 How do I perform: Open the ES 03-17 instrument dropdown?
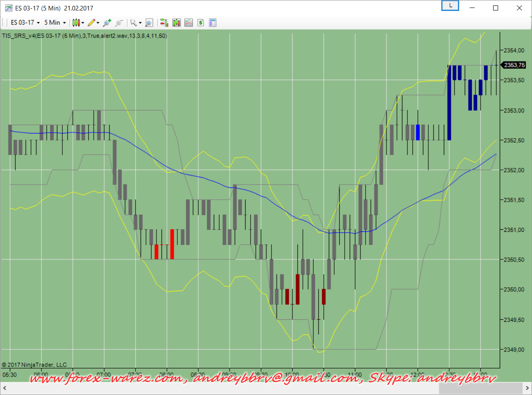(x=25, y=23)
